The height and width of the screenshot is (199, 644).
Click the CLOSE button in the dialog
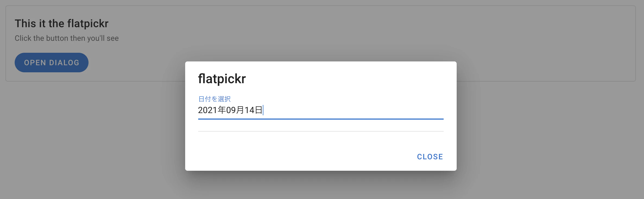(430, 157)
